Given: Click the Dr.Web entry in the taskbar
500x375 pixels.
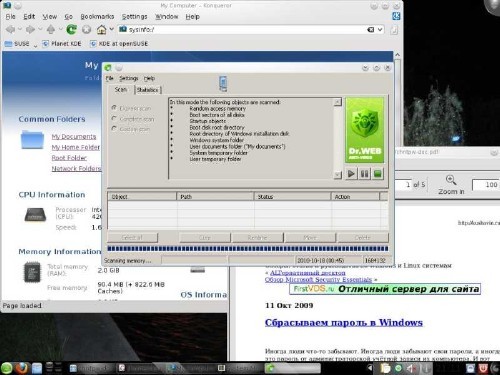Looking at the screenshot, I should [x=292, y=368].
